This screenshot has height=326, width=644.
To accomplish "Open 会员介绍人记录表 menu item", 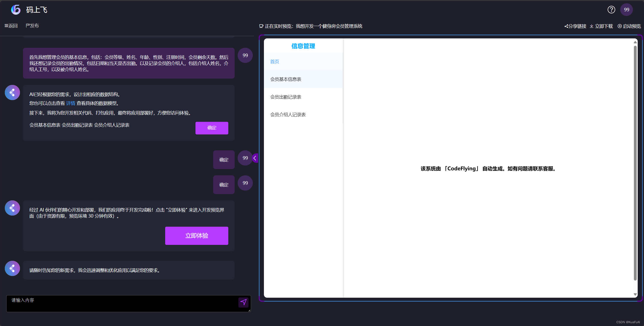I will 288,115.
